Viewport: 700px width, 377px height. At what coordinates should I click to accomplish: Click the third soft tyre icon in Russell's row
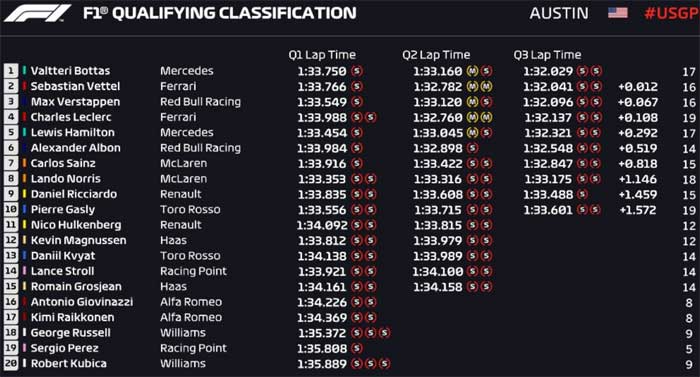[x=384, y=333]
